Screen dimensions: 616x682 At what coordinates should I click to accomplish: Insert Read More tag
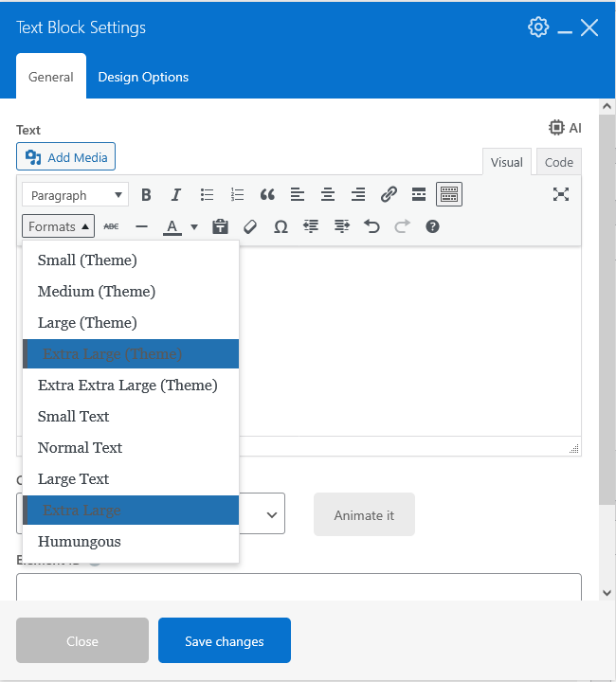[419, 194]
